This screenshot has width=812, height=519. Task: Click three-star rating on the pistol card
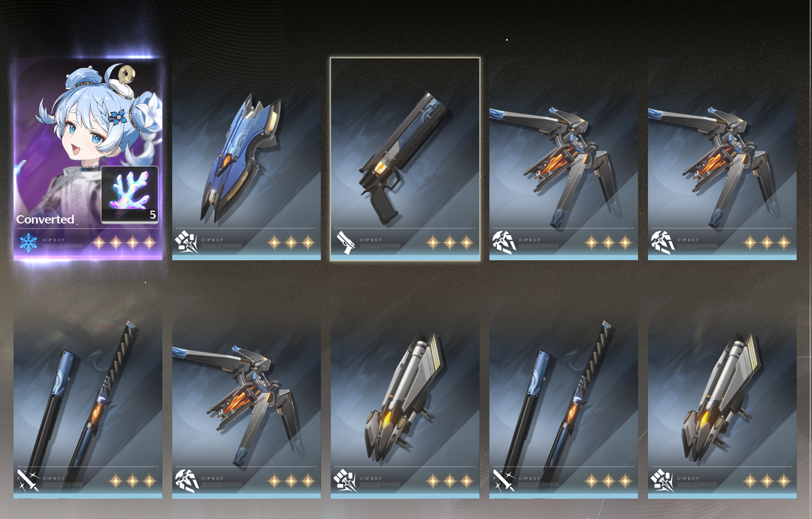tap(449, 243)
